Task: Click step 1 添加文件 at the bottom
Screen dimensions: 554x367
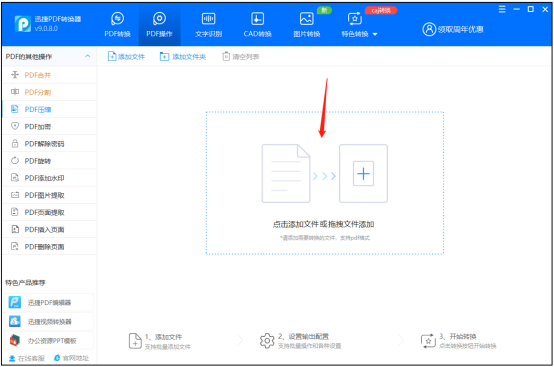Action: point(159,341)
